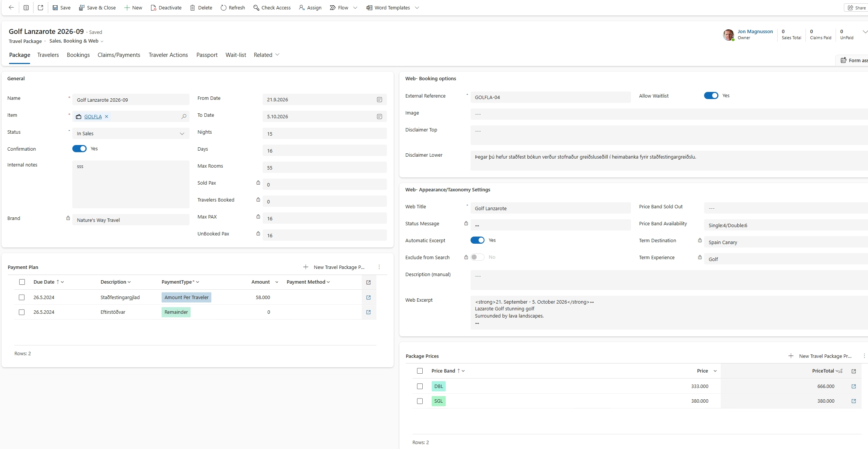The height and width of the screenshot is (449, 868).
Task: Open Payment Plan more commands menu
Action: tap(379, 267)
